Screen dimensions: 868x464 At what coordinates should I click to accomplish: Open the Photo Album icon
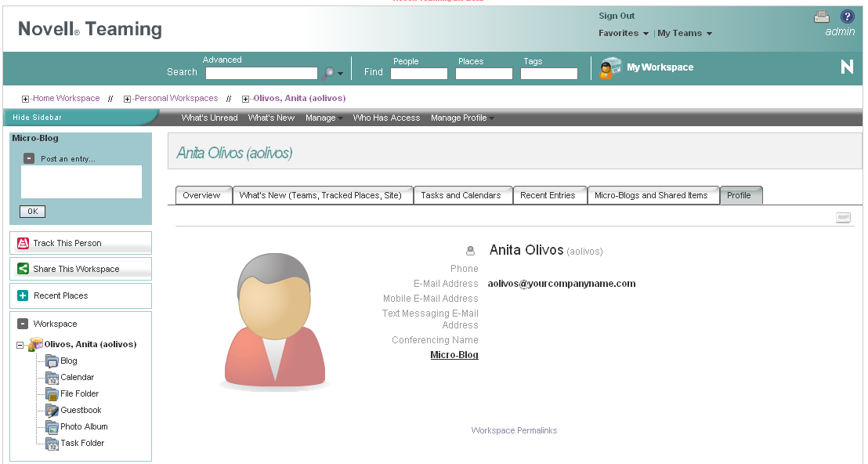52,426
